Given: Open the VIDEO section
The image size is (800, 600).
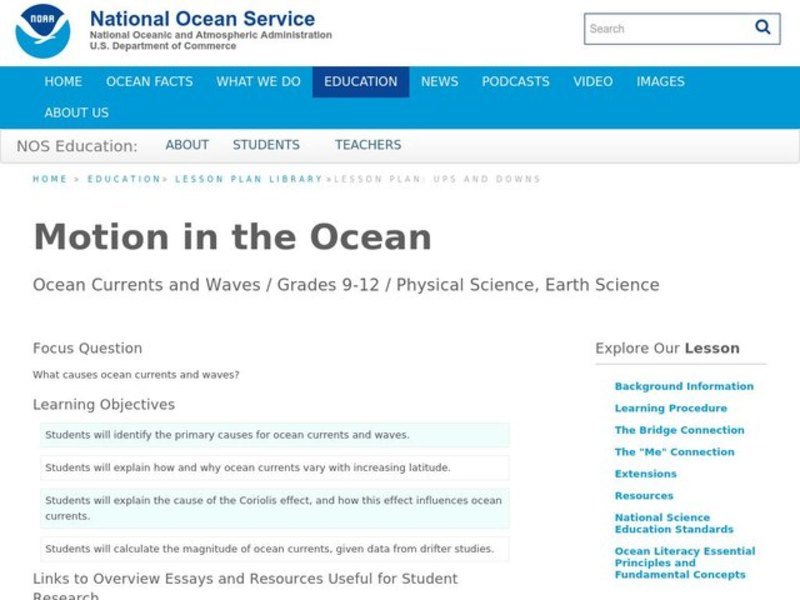Looking at the screenshot, I should (593, 82).
